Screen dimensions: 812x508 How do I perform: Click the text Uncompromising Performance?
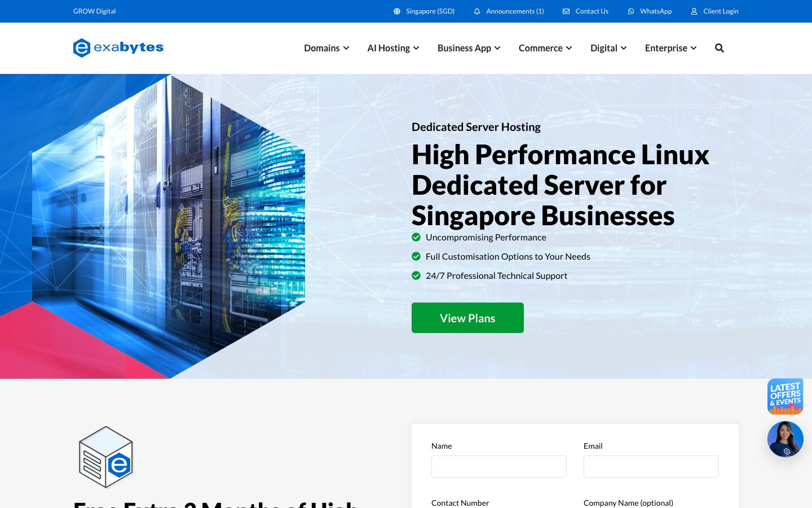(x=486, y=238)
